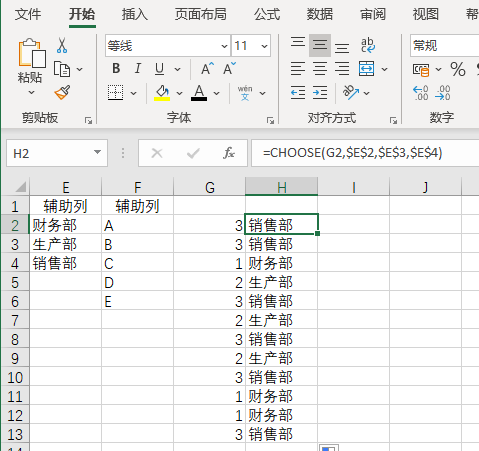Click the wén phonetic guide icon
The height and width of the screenshot is (451, 479).
245,93
